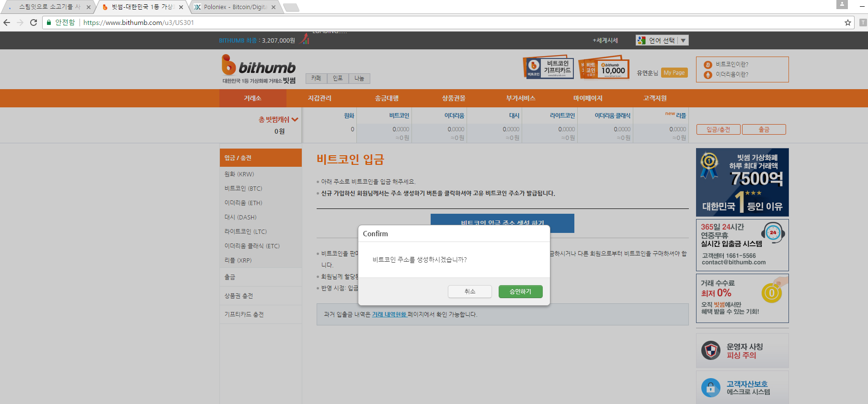This screenshot has height=404, width=868.
Task: Open the 마이페이지 menu
Action: [588, 98]
